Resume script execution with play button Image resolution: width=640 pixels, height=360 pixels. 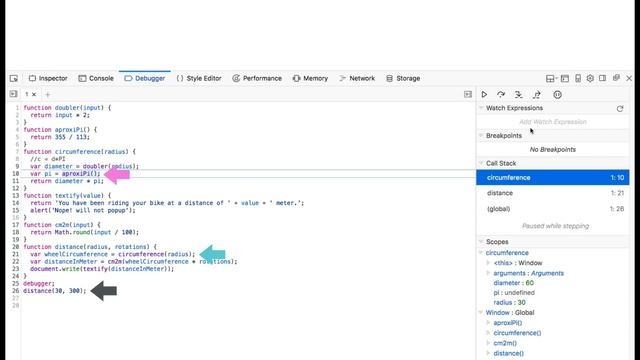point(484,95)
